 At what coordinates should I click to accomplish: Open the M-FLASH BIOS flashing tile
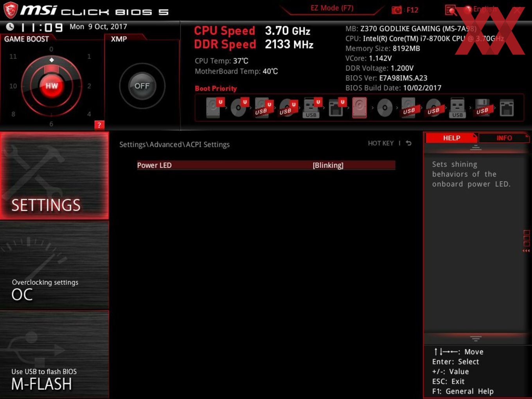pos(54,354)
